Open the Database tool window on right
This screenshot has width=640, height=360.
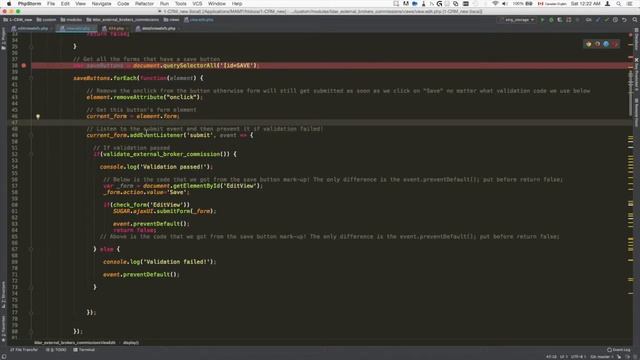click(x=636, y=39)
